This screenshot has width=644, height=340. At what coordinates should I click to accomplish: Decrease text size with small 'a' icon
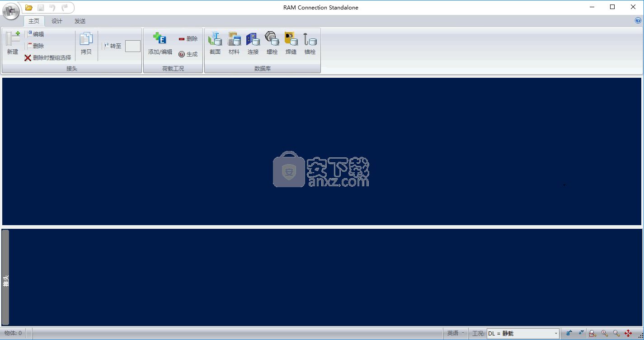[581, 333]
